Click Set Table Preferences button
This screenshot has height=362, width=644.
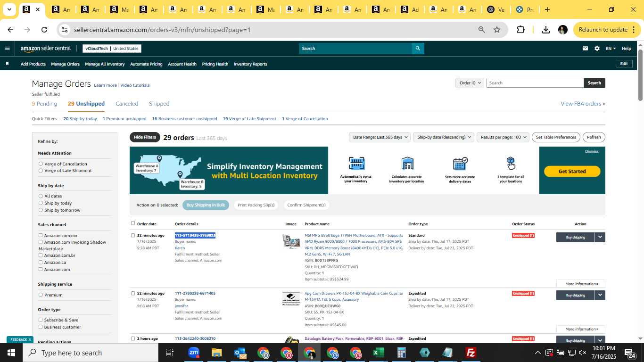(556, 137)
